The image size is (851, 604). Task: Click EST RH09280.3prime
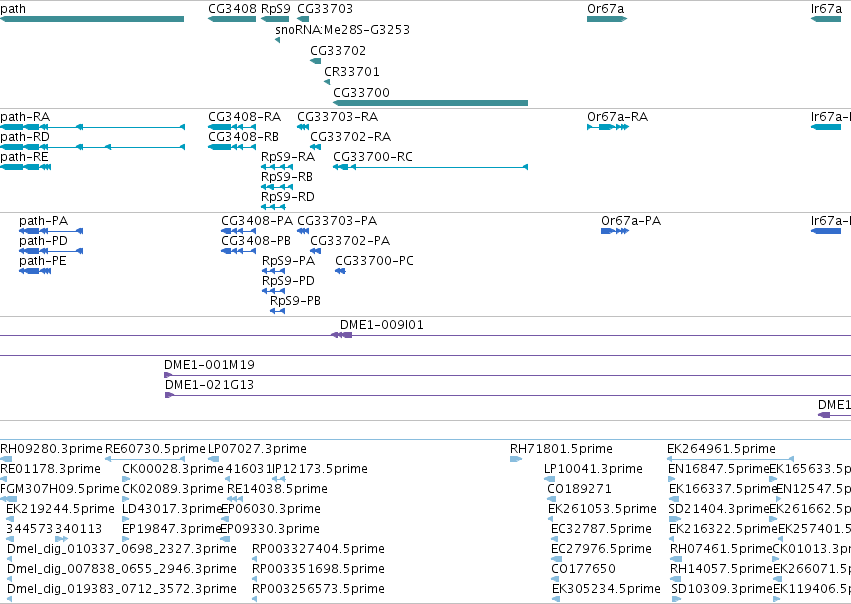(x=51, y=449)
